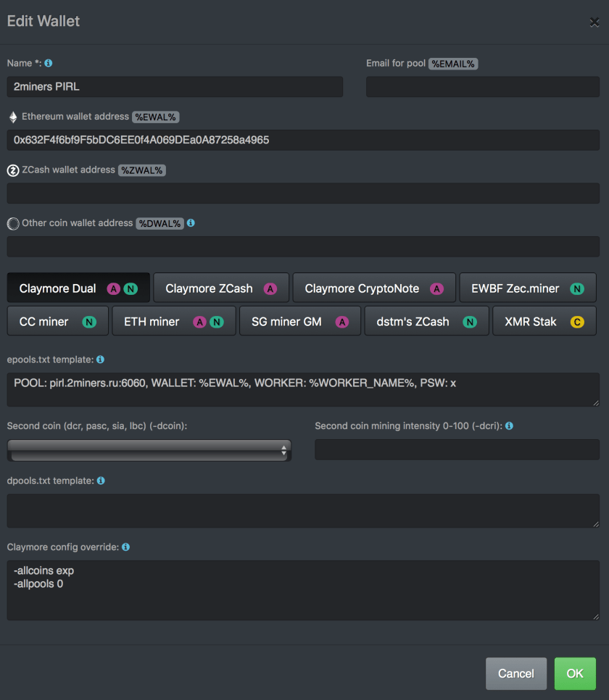The height and width of the screenshot is (700, 609).
Task: Switch to Claymore ZCash tab
Action: tap(221, 288)
